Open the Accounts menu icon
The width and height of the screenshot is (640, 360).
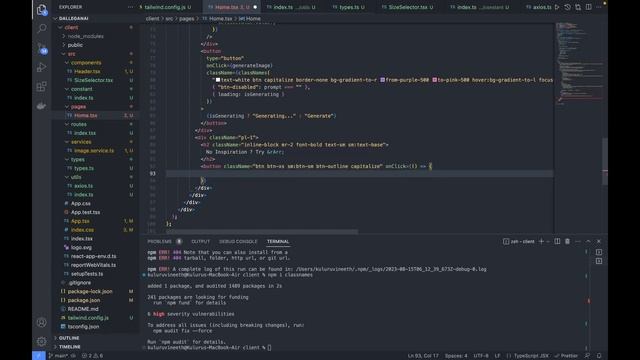coord(42,322)
